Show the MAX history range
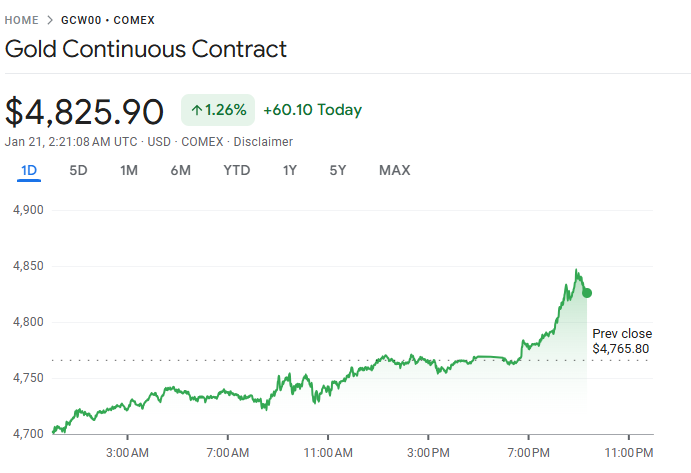The image size is (691, 473). pyautogui.click(x=394, y=170)
